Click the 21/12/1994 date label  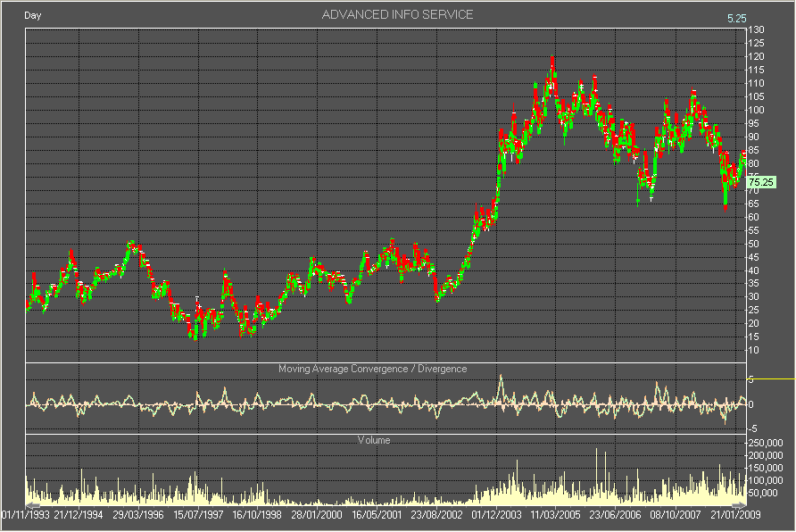point(79,515)
